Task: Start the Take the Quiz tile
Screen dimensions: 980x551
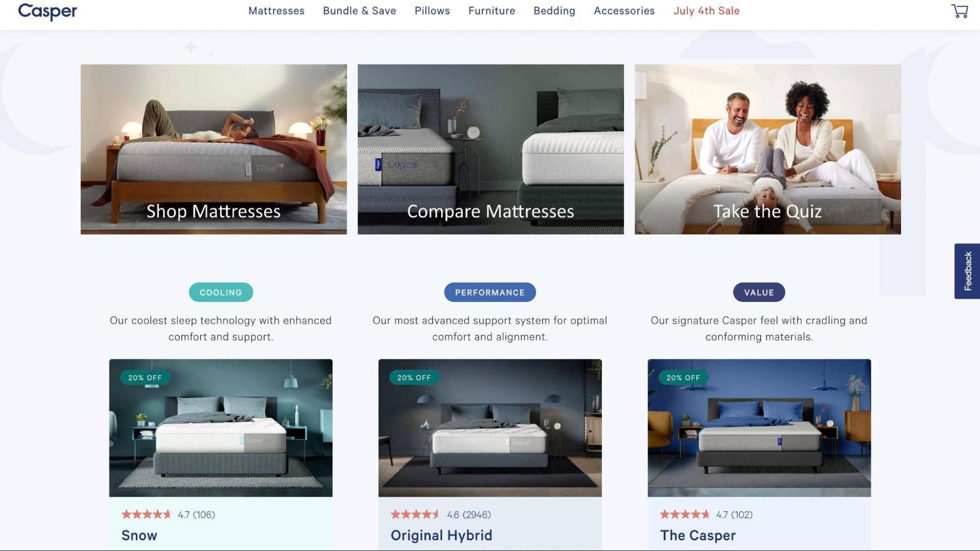Action: click(768, 149)
